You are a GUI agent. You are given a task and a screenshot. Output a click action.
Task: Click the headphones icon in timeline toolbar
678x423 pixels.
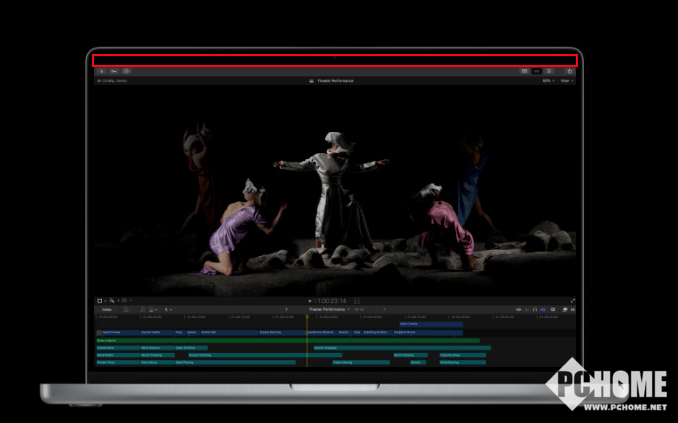535,310
